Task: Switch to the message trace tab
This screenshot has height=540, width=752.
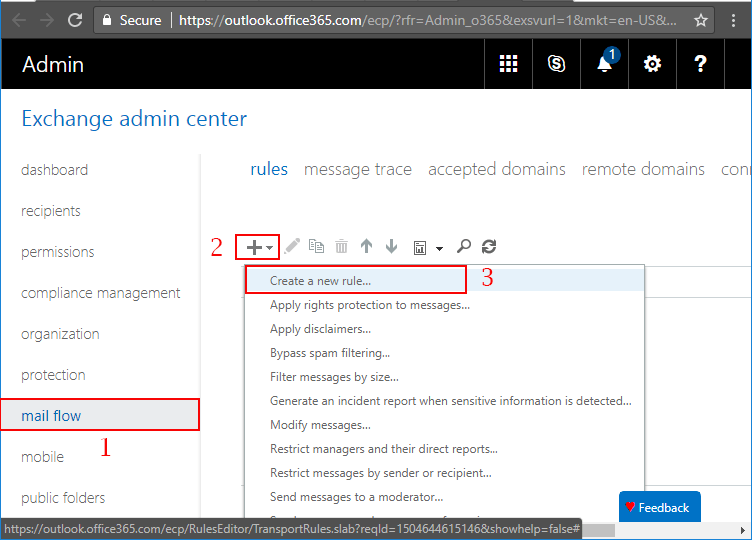Action: [x=358, y=169]
